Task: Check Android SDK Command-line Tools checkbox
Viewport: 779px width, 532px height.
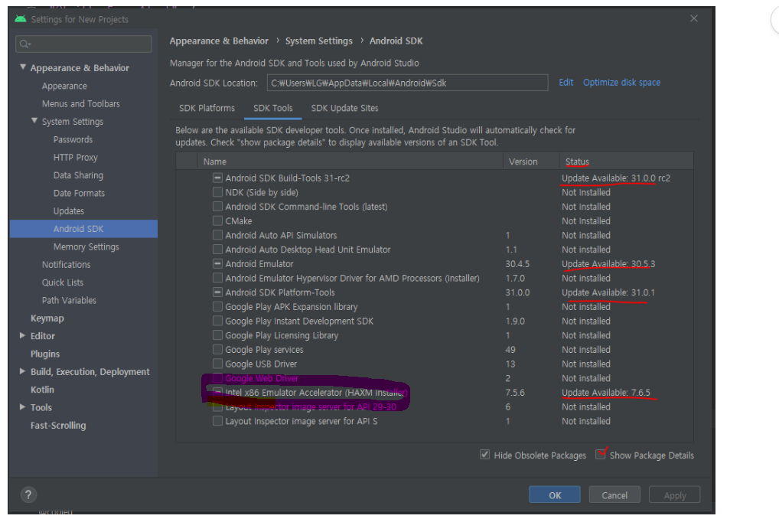Action: coord(217,207)
